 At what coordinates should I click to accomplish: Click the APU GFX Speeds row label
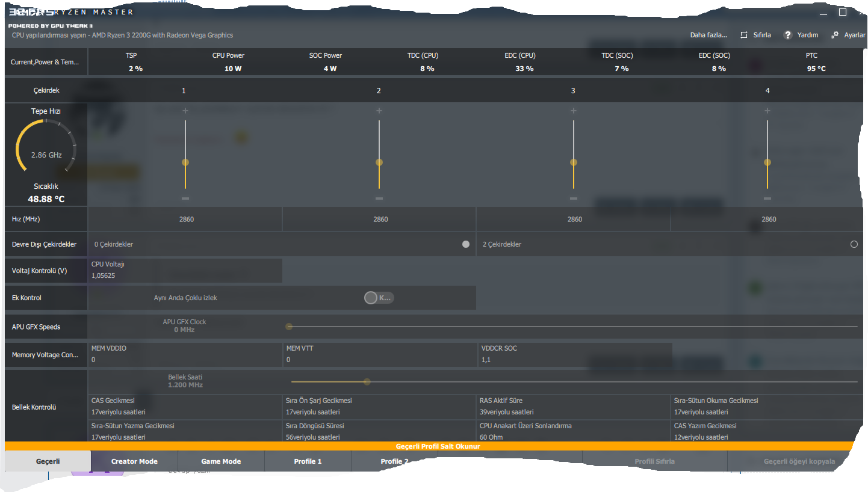[x=36, y=327]
